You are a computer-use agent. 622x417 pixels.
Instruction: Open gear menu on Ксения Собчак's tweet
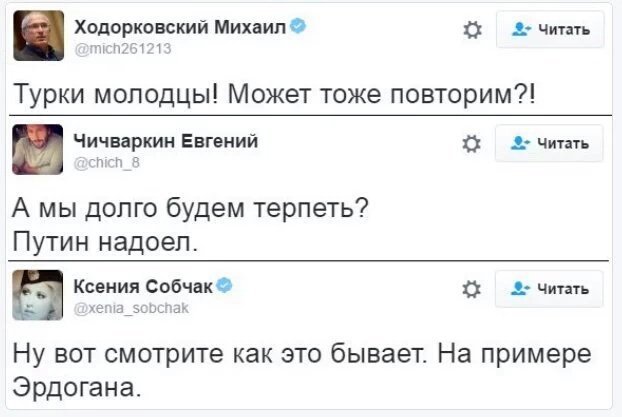(x=472, y=289)
